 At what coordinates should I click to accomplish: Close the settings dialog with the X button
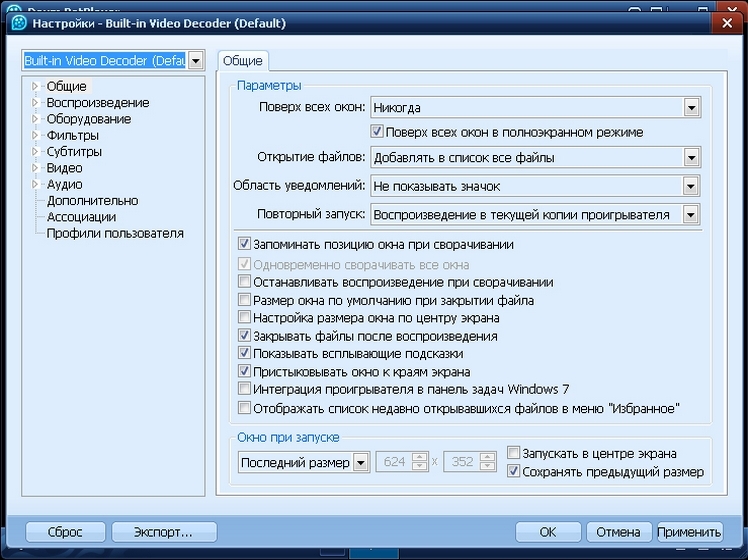tap(730, 22)
